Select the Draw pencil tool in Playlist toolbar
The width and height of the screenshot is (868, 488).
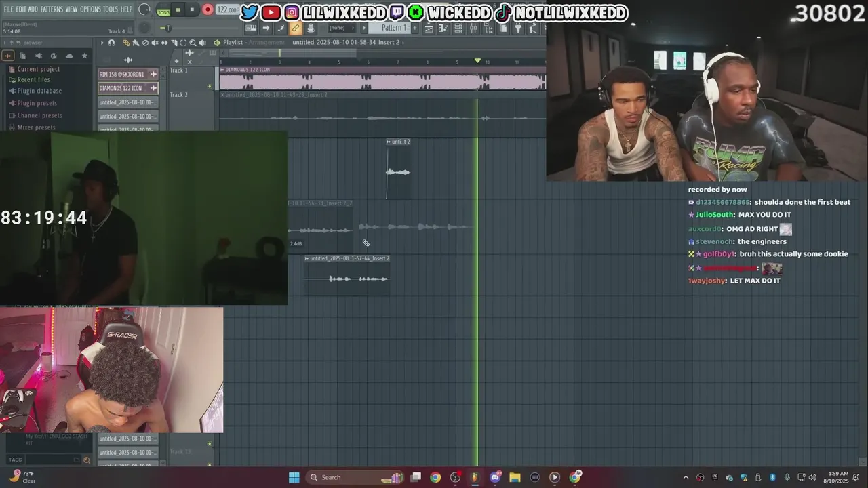[x=126, y=43]
